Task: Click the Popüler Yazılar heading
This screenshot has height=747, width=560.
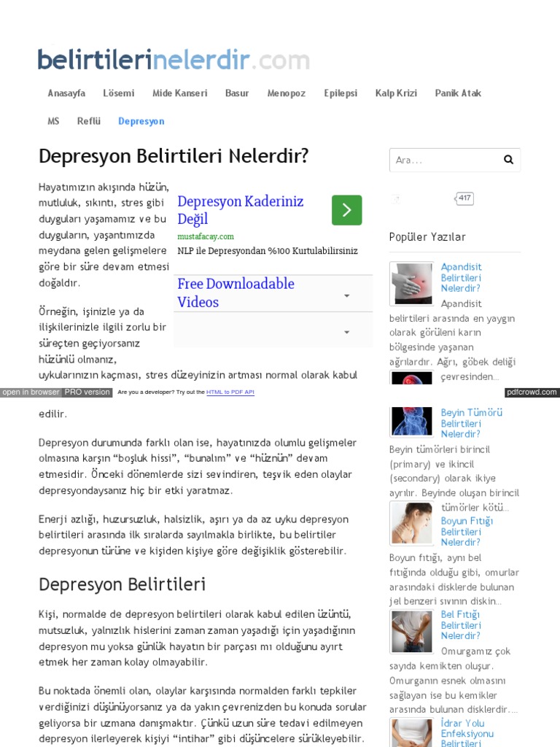Action: [x=427, y=237]
